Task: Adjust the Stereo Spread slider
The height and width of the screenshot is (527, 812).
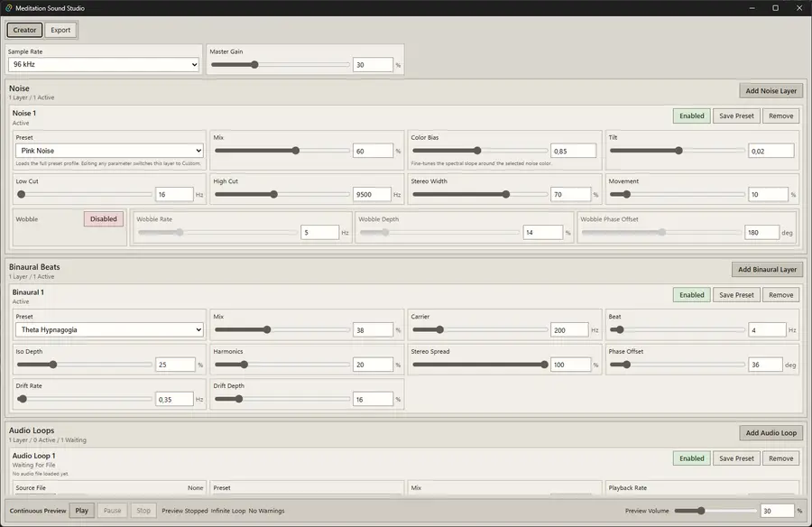Action: (480, 365)
